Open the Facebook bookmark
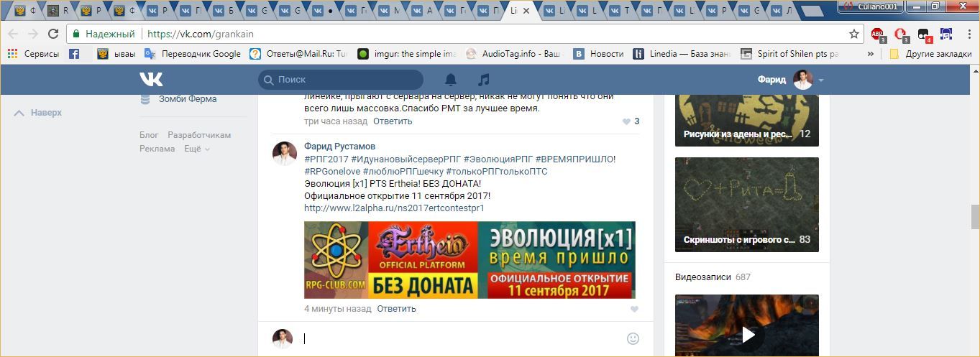 point(74,54)
